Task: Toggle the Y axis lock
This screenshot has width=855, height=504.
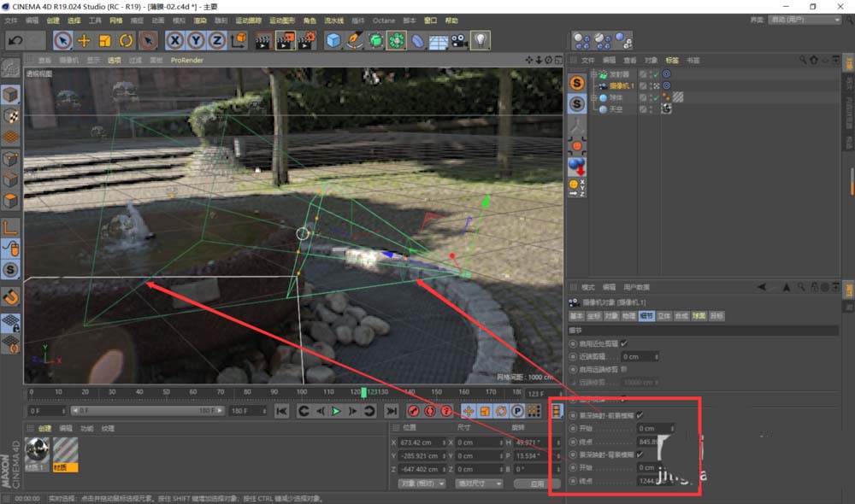Action: (196, 40)
